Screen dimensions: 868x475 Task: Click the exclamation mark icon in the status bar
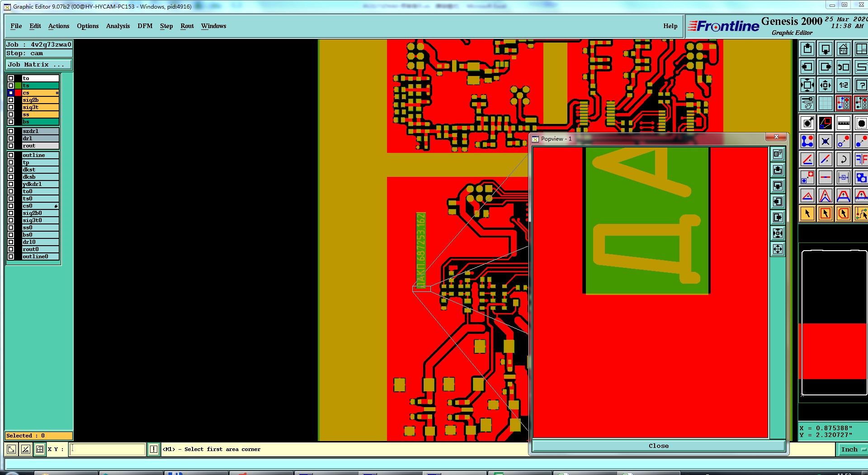(x=154, y=449)
